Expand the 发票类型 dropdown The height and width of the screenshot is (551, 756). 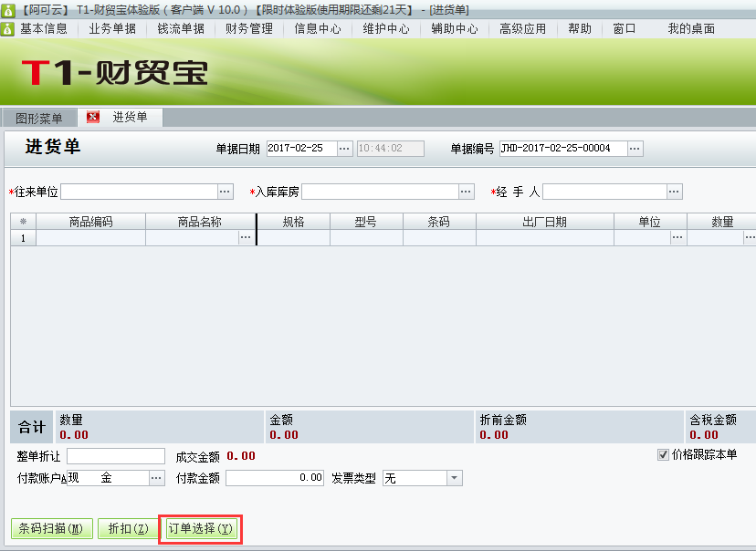pos(454,478)
